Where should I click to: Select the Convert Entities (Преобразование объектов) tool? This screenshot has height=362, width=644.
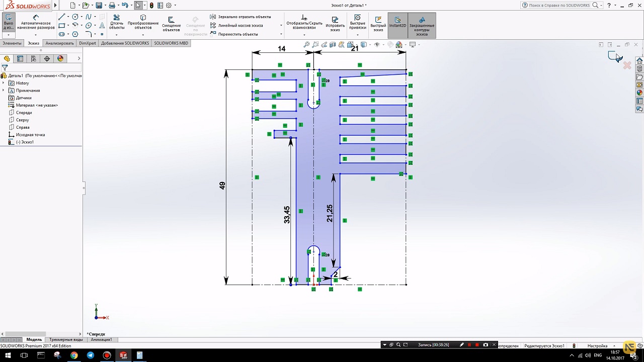pyautogui.click(x=143, y=23)
